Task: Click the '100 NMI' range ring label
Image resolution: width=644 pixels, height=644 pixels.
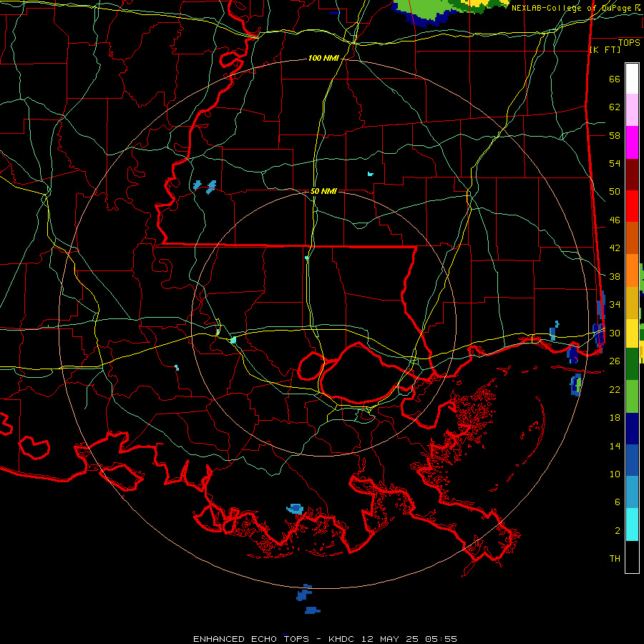Action: (x=323, y=59)
